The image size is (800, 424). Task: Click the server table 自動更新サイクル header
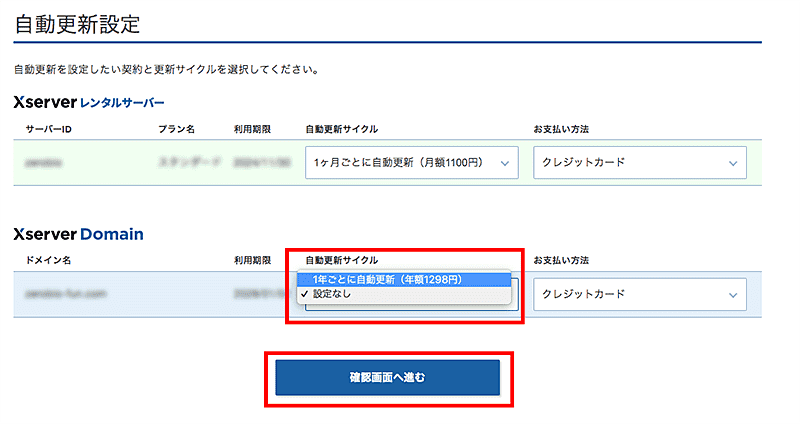(342, 129)
